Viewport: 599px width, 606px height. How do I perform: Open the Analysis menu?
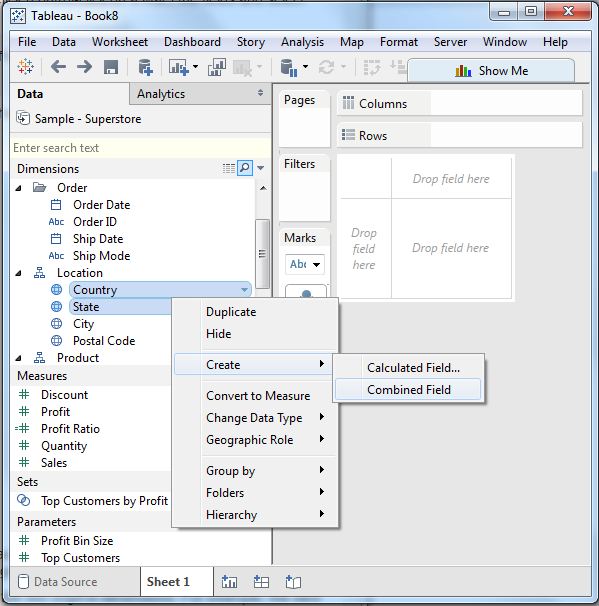(x=302, y=42)
